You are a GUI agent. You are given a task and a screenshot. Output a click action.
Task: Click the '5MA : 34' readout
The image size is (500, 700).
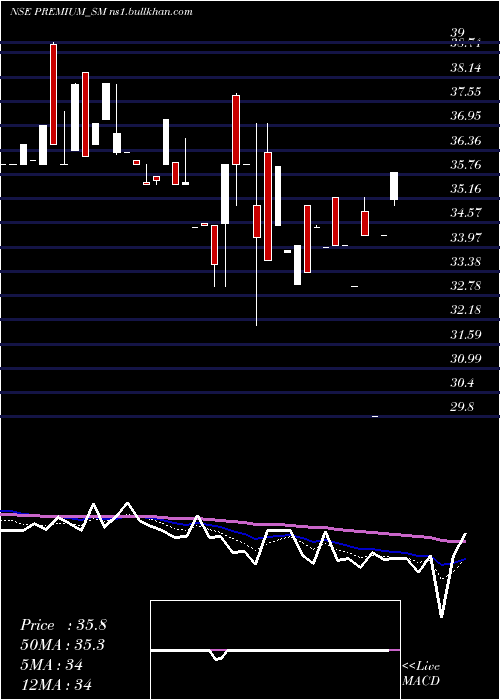point(52,665)
